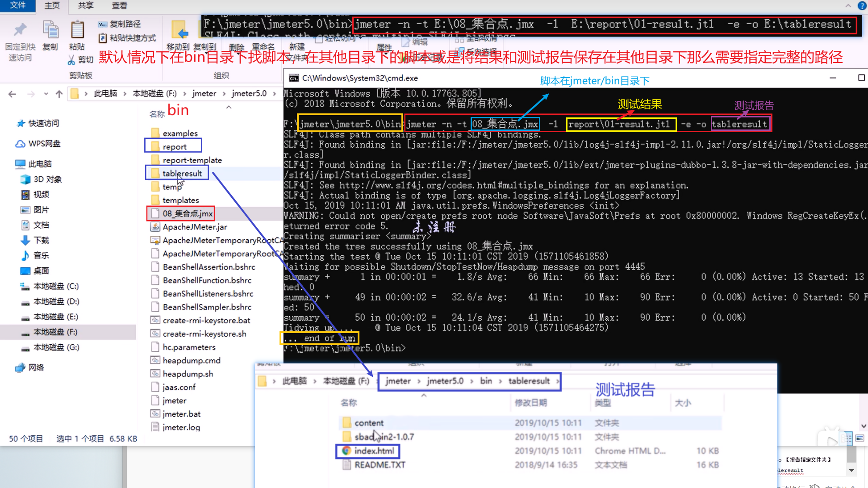Image resolution: width=868 pixels, height=488 pixels.
Task: Open recent locations dropdown arrow
Action: 46,94
